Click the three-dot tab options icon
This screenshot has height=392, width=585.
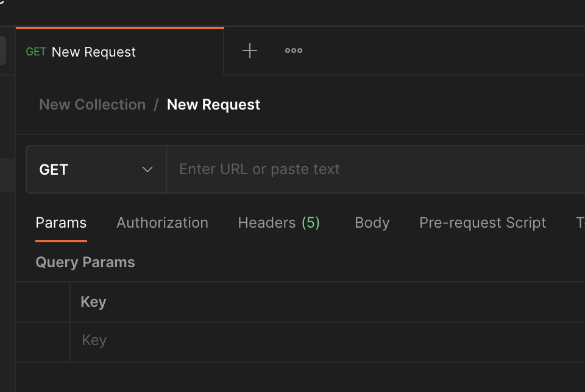(293, 51)
